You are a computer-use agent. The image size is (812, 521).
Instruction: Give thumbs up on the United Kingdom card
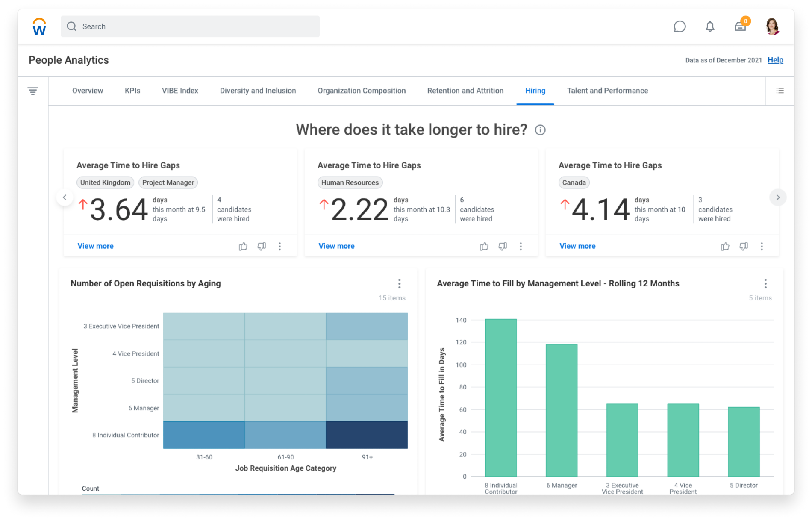tap(243, 246)
